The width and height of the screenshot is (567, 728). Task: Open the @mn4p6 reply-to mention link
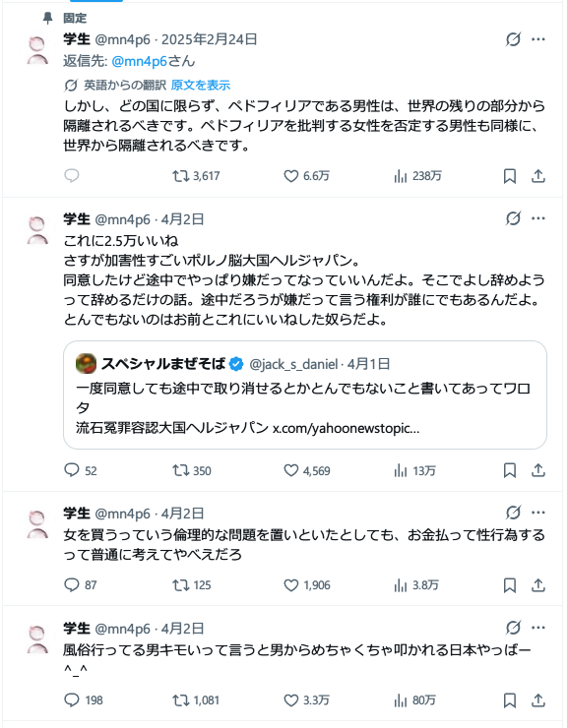pyautogui.click(x=139, y=61)
